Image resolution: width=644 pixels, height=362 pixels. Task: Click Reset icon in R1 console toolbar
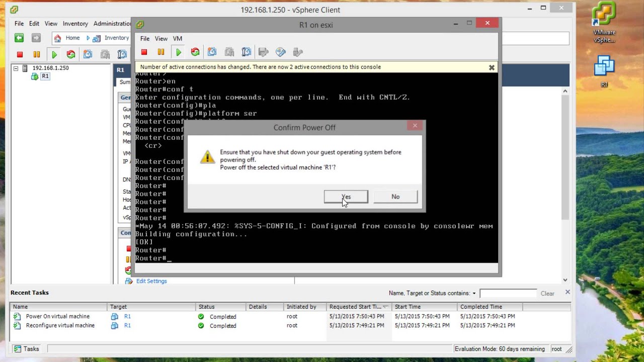195,52
